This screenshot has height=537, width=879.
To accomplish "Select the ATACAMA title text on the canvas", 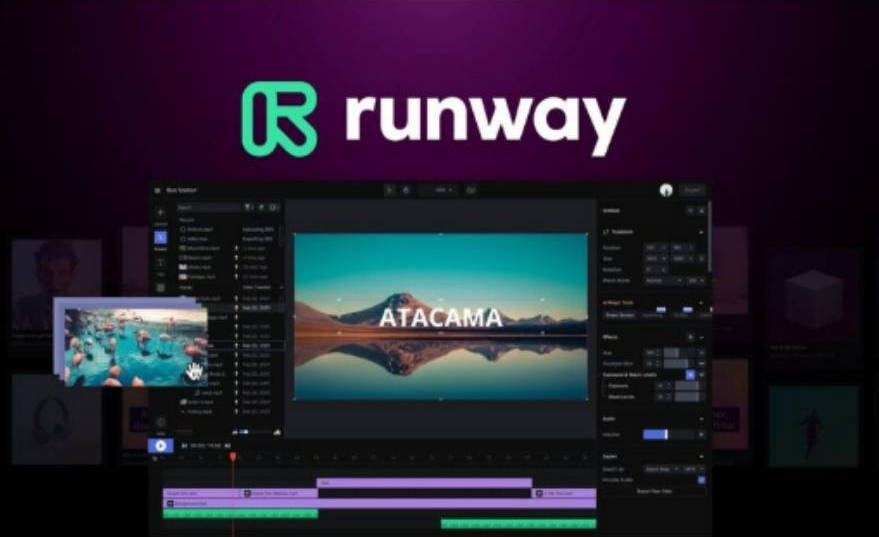I will (x=440, y=317).
